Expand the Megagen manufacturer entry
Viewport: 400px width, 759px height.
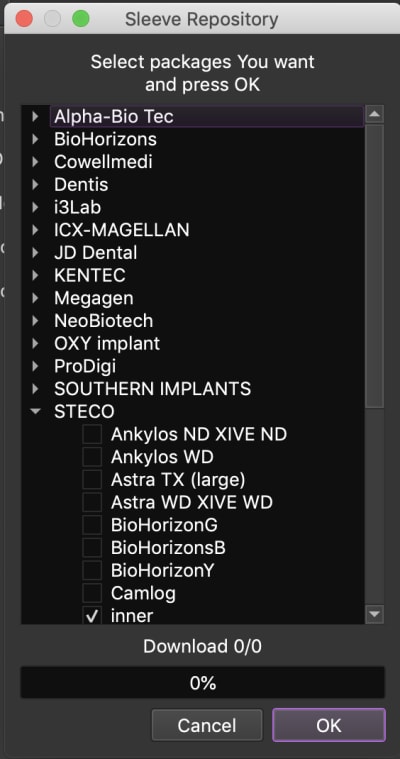[35, 298]
